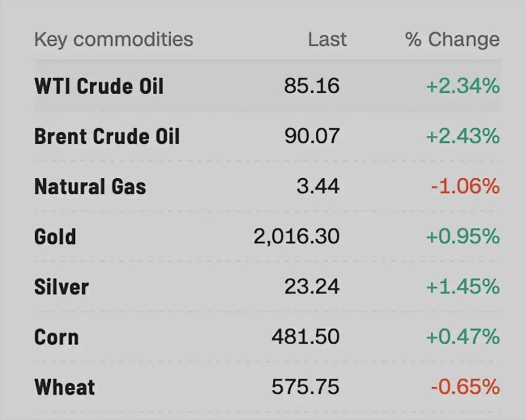Open the Brent Crude Oil link
525x420 pixels.
[x=107, y=136]
